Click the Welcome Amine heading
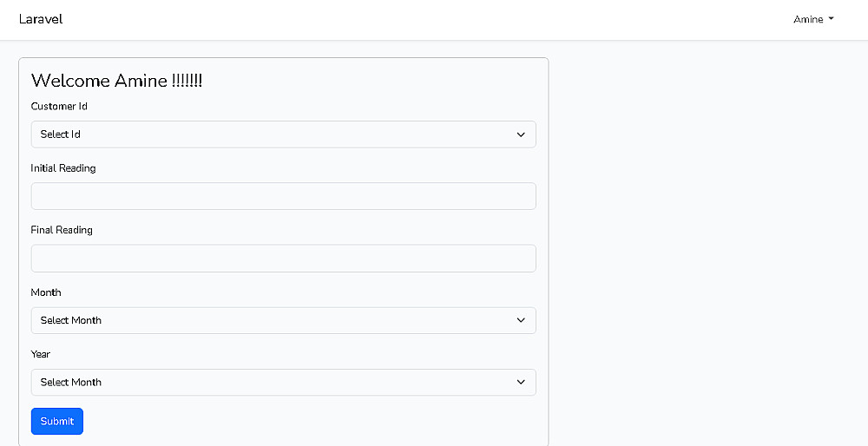Image resolution: width=868 pixels, height=446 pixels. tap(116, 81)
